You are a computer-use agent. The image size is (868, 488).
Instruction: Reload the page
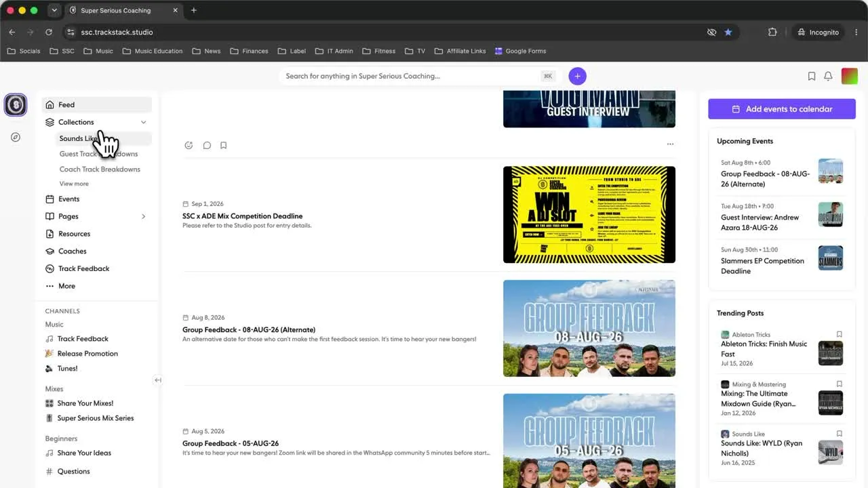pyautogui.click(x=49, y=32)
